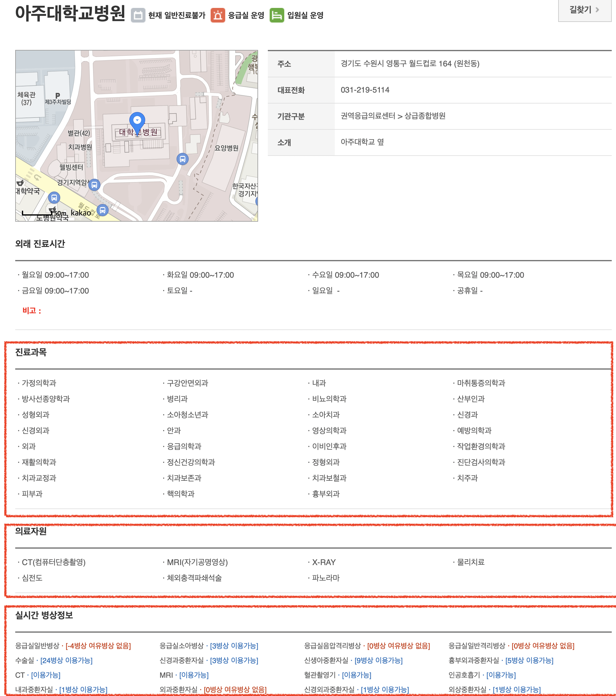Click the bus stop icon near 요양병원
Viewport: 616px width, 696px height.
tap(182, 159)
